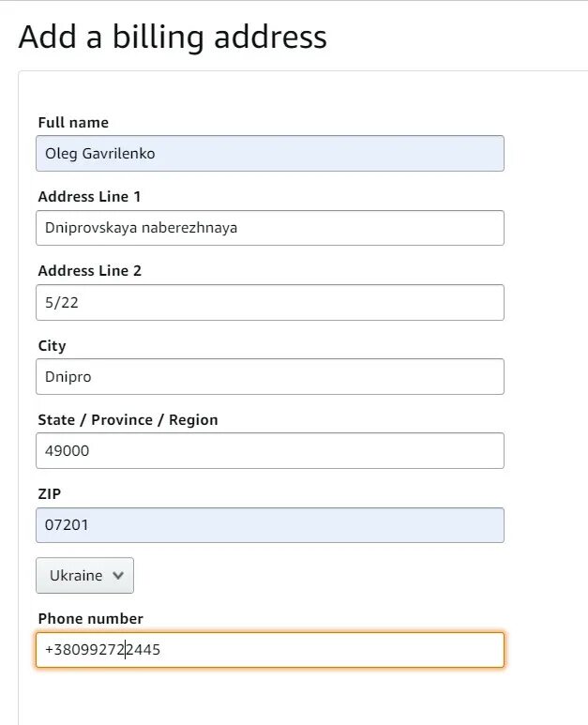
Task: Open the Ukraine country dropdown
Action: coord(84,575)
